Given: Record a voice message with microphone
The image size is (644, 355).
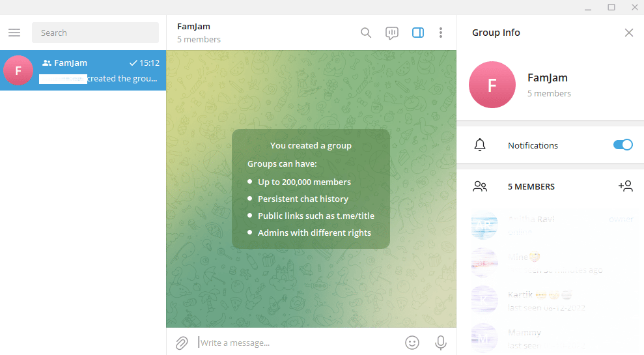Looking at the screenshot, I should 441,343.
